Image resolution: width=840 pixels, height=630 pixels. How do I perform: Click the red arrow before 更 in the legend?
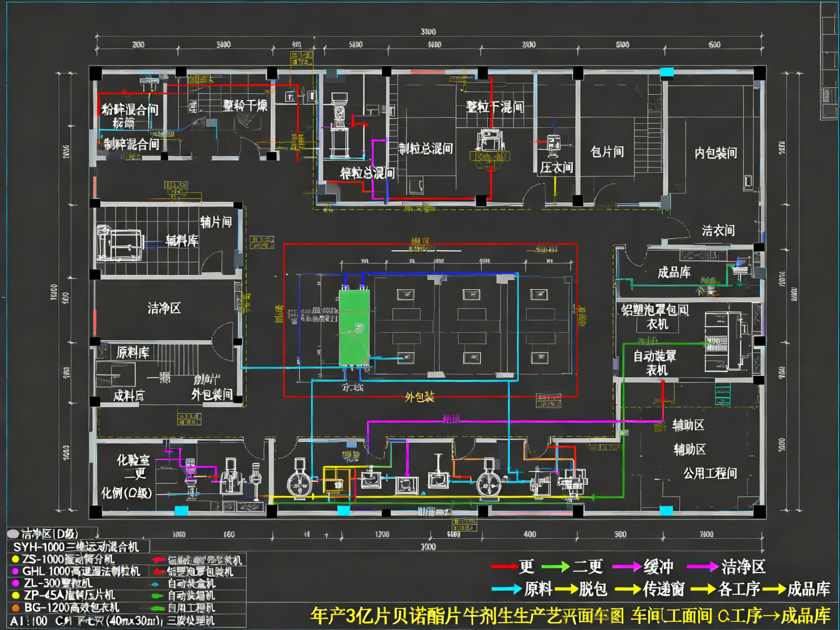click(504, 567)
